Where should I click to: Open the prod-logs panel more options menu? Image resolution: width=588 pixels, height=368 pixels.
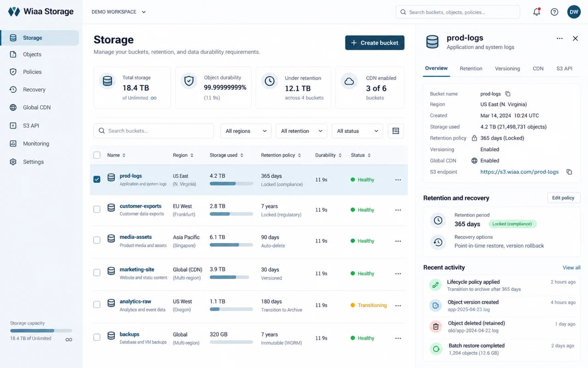pyautogui.click(x=560, y=39)
